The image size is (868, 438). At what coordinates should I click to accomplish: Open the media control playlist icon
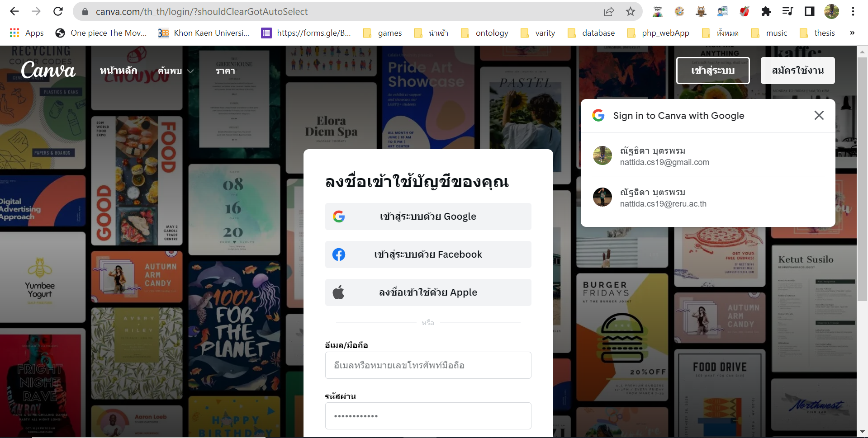coord(788,12)
